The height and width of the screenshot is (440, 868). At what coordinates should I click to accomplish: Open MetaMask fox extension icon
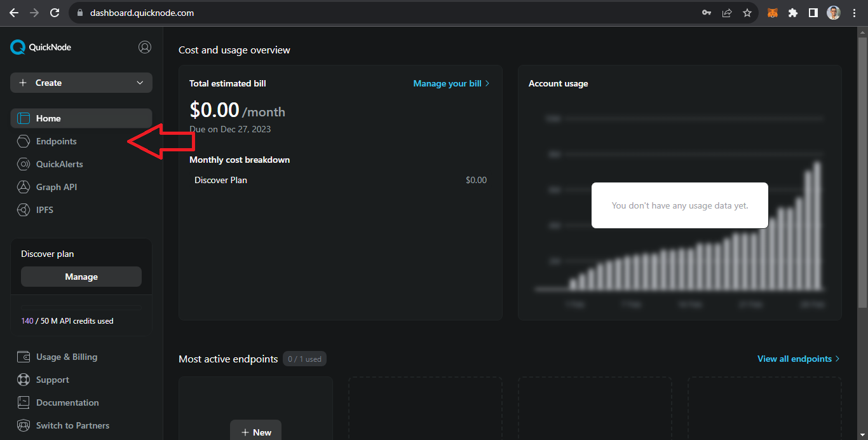tap(772, 13)
